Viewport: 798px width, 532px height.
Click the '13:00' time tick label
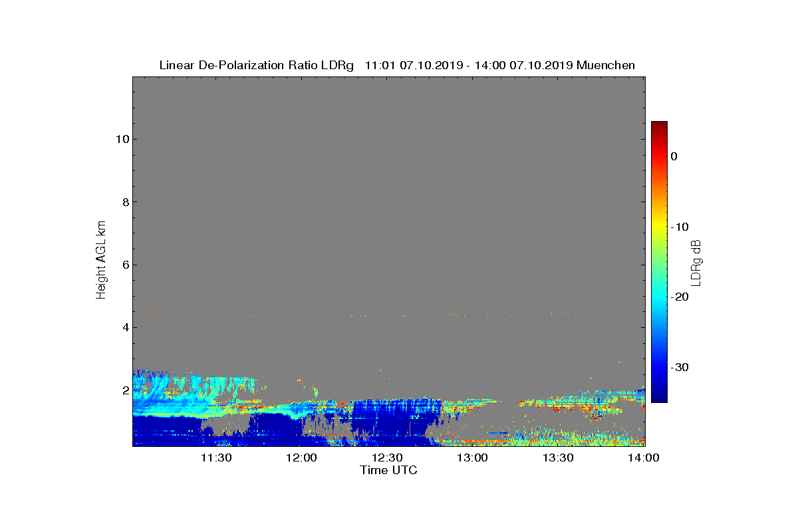coord(473,458)
